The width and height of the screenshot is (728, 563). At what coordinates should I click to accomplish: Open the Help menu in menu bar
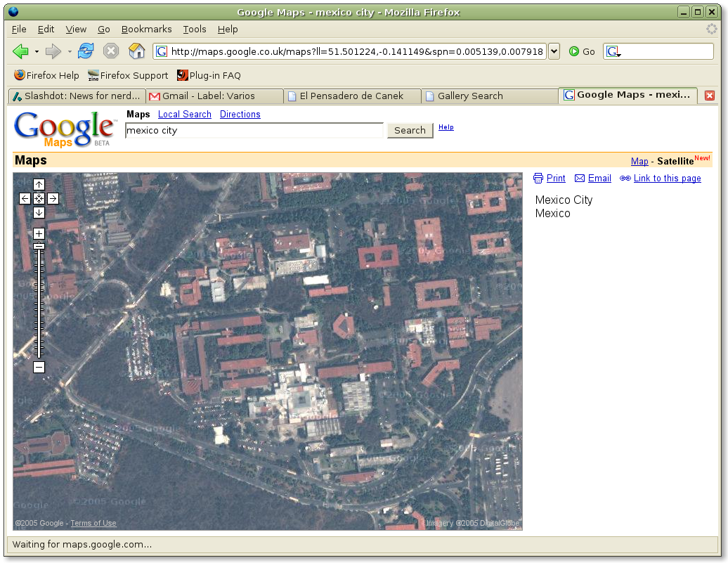[x=228, y=30]
